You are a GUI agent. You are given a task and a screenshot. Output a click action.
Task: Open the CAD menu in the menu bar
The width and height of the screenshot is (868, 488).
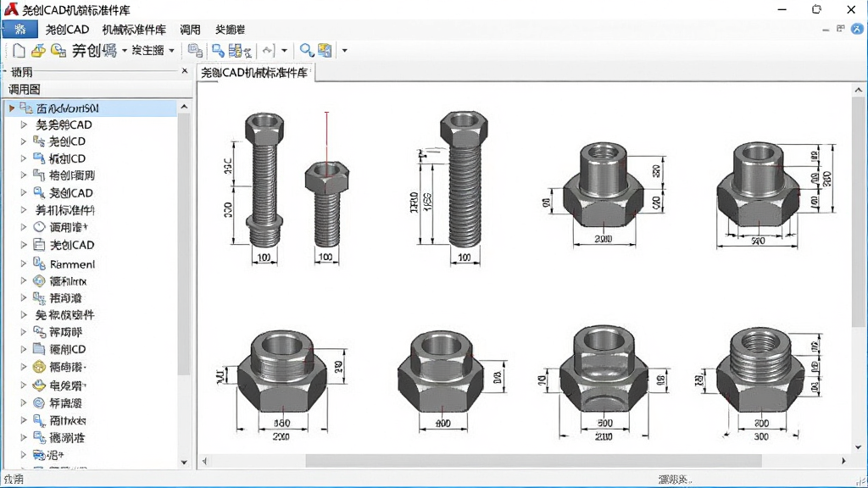click(67, 30)
